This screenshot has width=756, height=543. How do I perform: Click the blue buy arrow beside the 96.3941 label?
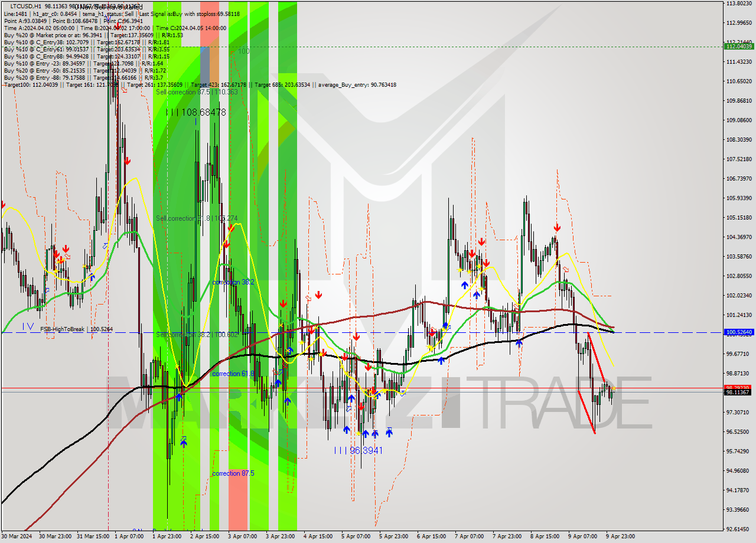pyautogui.click(x=346, y=430)
